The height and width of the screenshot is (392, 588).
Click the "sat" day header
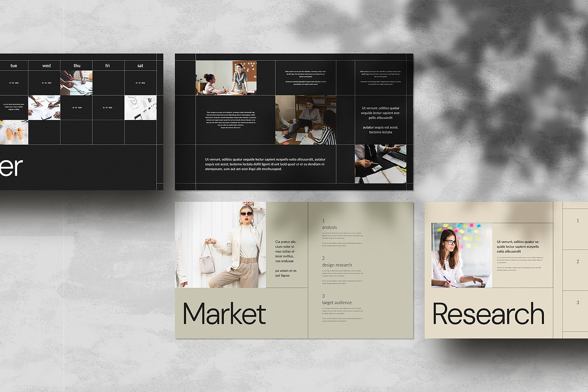click(140, 66)
